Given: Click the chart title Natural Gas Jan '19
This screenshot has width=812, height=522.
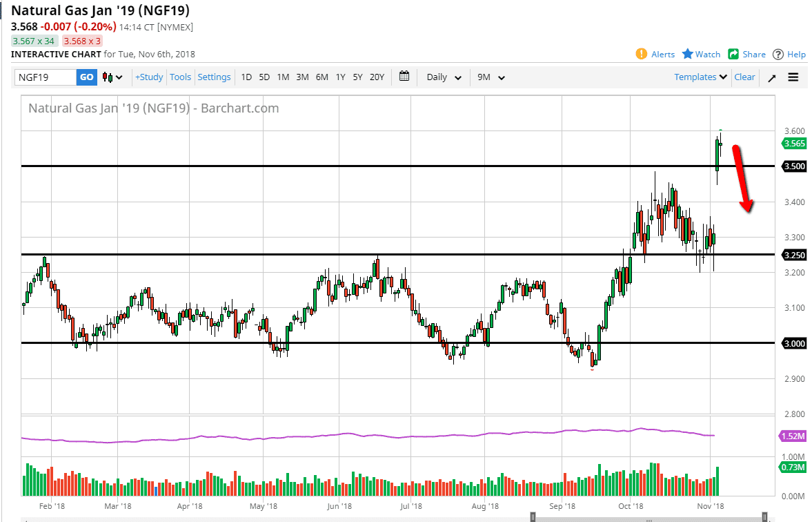Looking at the screenshot, I should click(101, 10).
